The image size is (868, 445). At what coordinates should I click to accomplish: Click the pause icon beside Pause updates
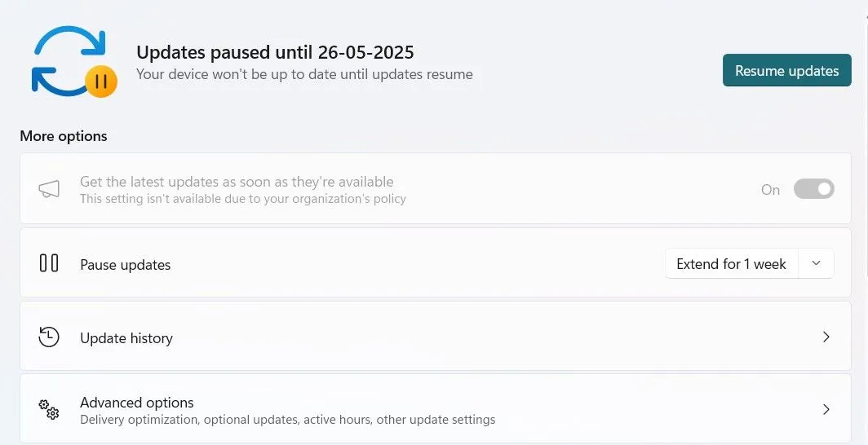pyautogui.click(x=49, y=263)
